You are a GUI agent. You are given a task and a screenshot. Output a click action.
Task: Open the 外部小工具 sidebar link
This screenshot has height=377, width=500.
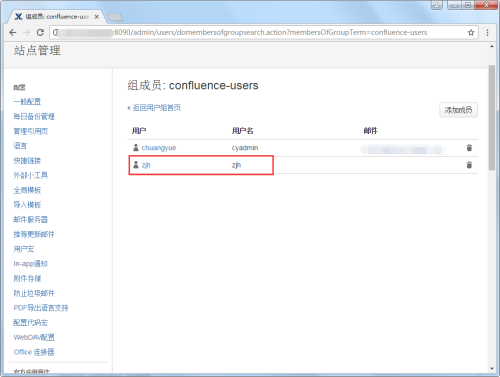tap(31, 175)
